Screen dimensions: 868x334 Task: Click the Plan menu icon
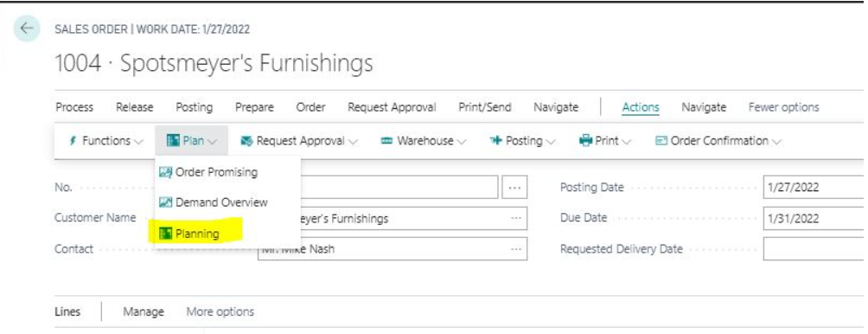pyautogui.click(x=173, y=141)
